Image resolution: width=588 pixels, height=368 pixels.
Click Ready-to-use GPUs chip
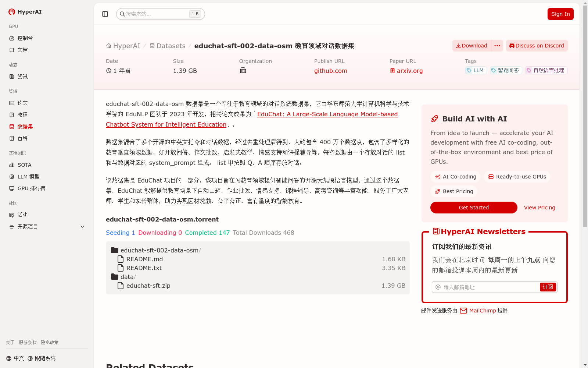coord(517,177)
